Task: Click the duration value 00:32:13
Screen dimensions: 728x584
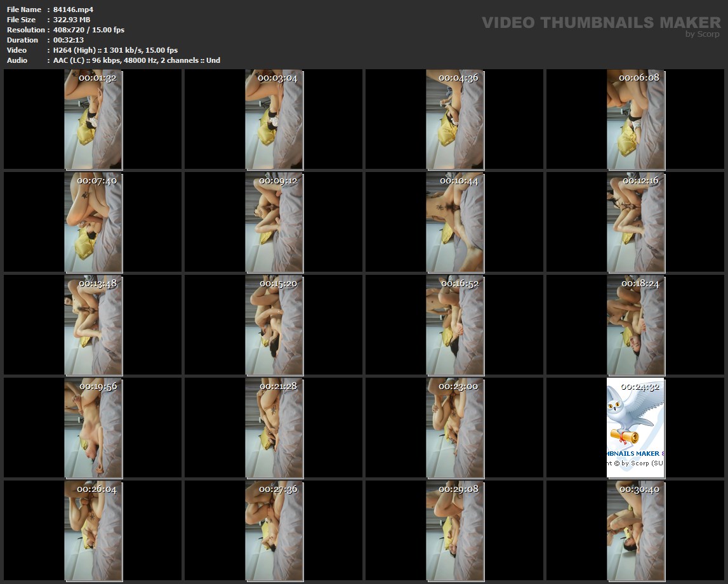Action: (x=69, y=40)
